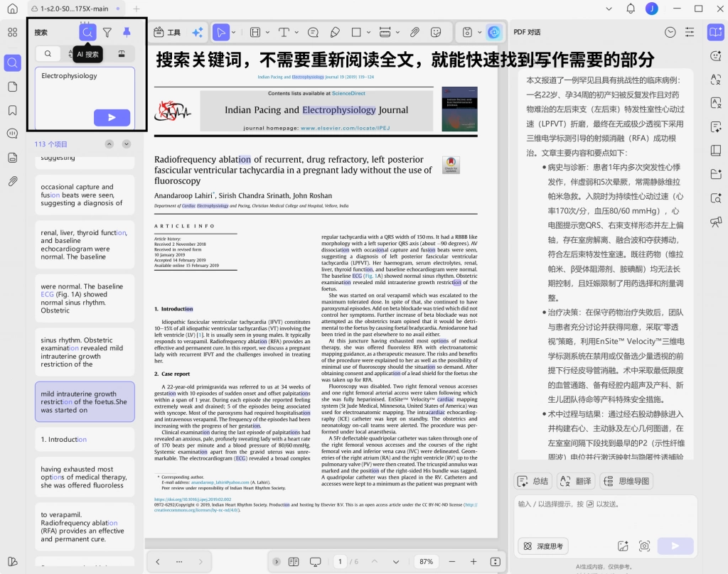Toggle the deep thinking 深度思考 option

543,546
